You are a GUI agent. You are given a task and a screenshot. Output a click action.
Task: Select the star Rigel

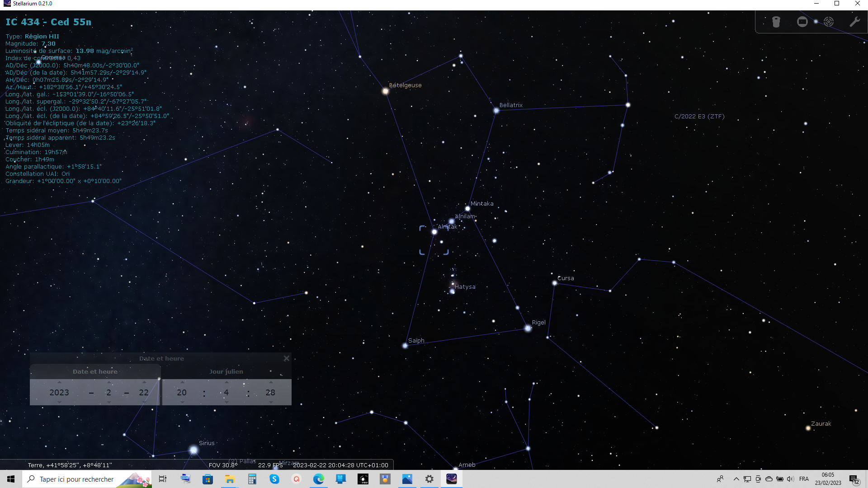tap(528, 328)
